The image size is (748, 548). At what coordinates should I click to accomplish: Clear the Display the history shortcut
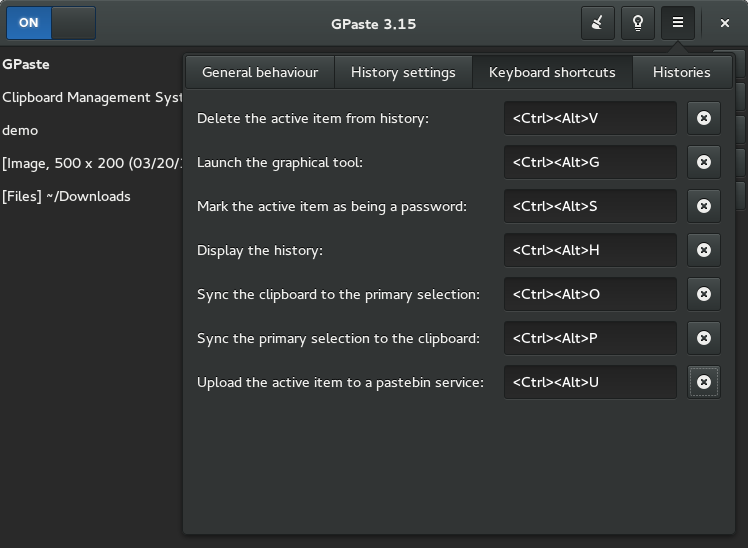(704, 250)
